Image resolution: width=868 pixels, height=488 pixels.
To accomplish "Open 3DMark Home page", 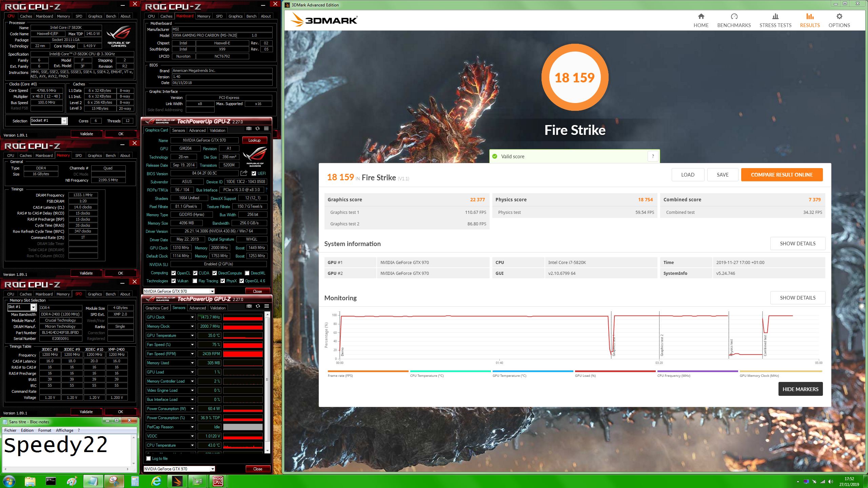I will (x=701, y=21).
